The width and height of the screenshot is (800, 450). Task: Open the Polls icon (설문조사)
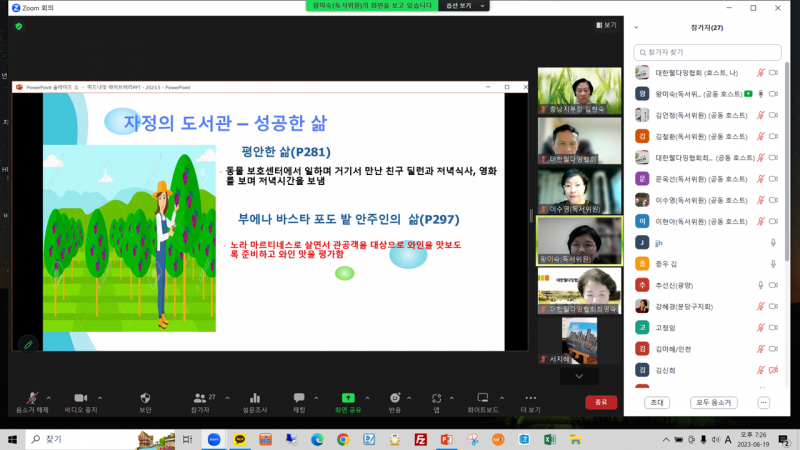click(x=255, y=398)
